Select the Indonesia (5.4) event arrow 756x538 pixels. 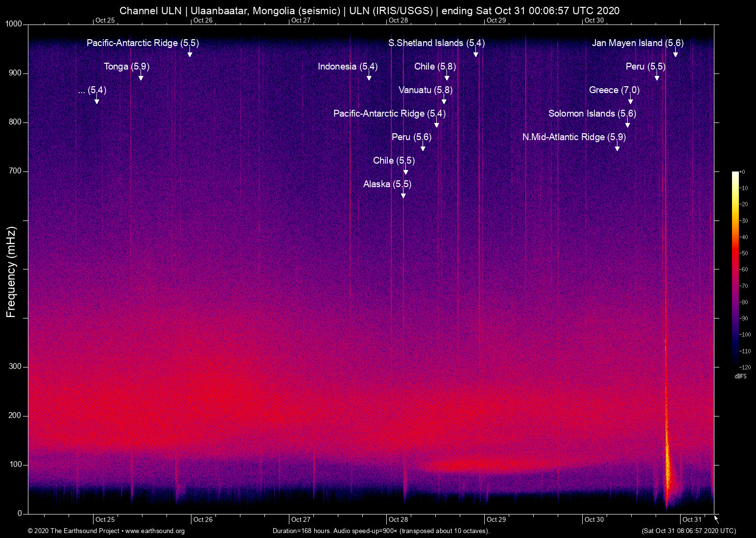[x=370, y=77]
